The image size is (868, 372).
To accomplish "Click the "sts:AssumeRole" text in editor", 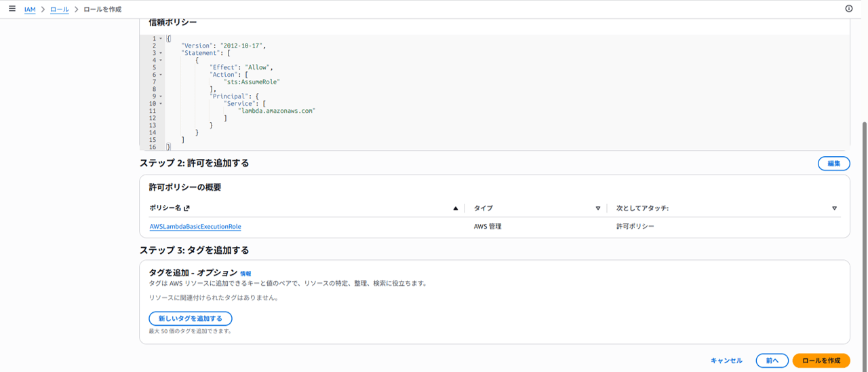I will (252, 81).
